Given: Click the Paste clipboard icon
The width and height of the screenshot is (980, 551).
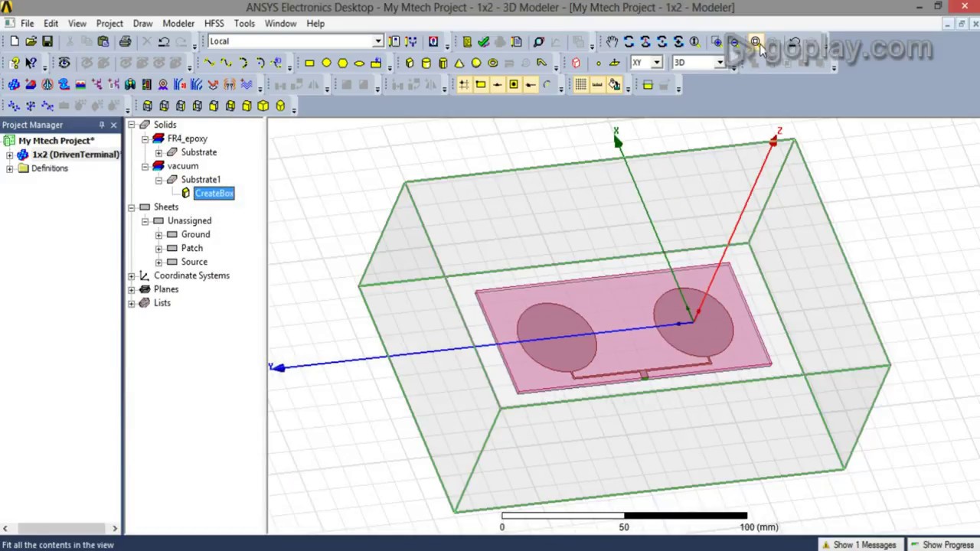Looking at the screenshot, I should [103, 41].
